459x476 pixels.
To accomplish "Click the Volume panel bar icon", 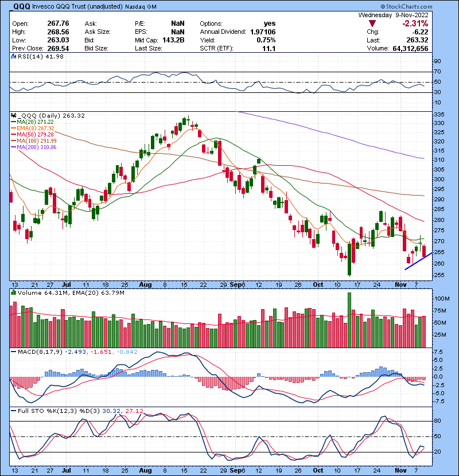I will tap(13, 292).
